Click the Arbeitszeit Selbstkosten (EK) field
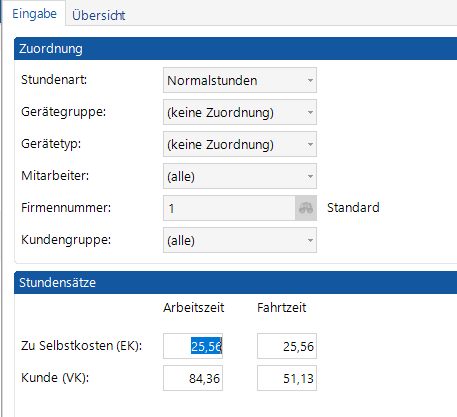Screen dimensions: 457x417 (193, 346)
